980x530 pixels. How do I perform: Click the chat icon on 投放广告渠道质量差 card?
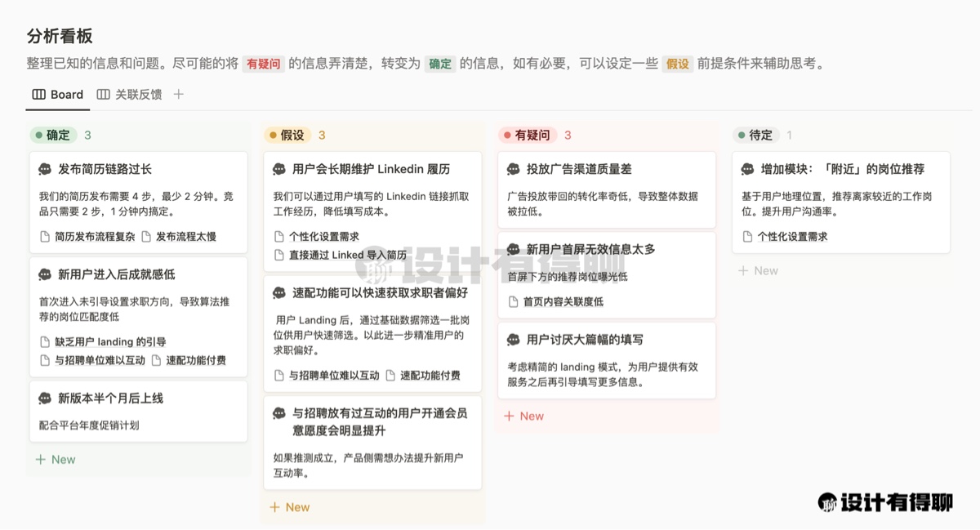[x=514, y=169]
